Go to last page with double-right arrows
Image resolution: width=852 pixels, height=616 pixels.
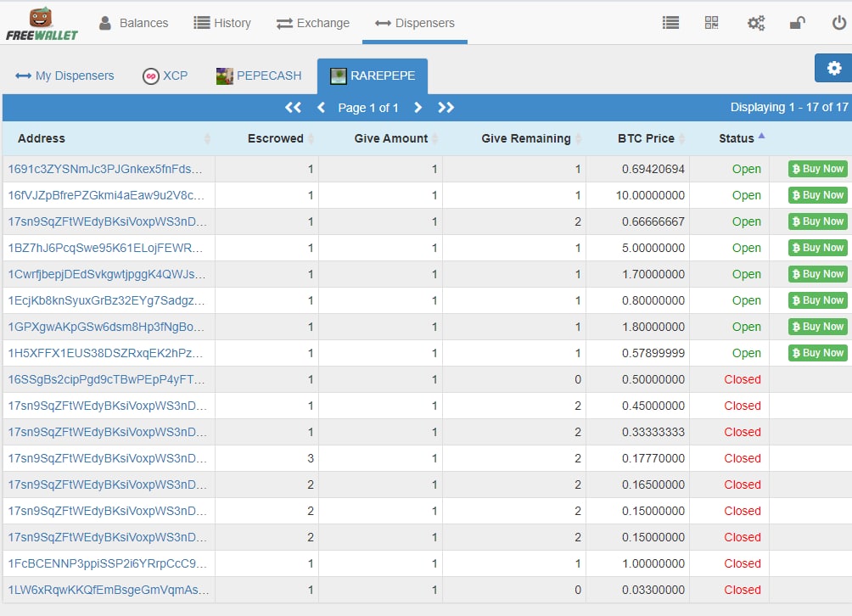pos(446,108)
